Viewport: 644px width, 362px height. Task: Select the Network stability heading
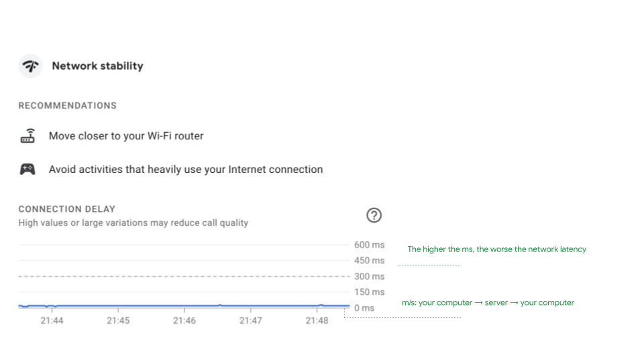(x=97, y=66)
